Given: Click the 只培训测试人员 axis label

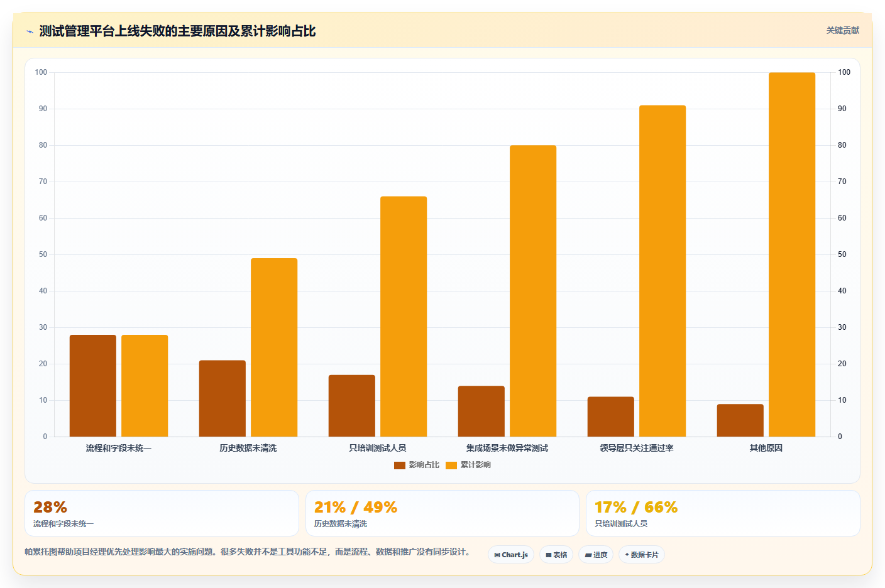Looking at the screenshot, I should pyautogui.click(x=378, y=448).
